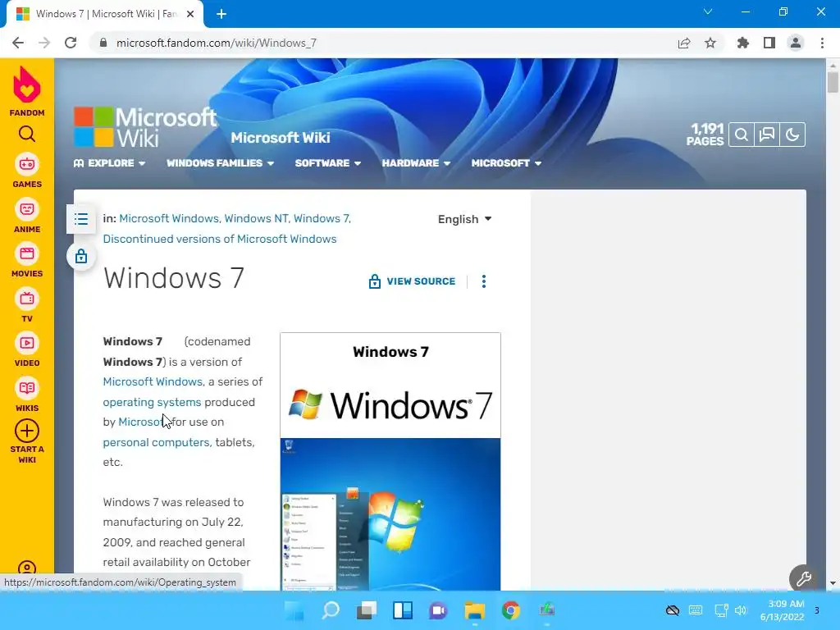840x630 pixels.
Task: Click the page protection lock icon
Action: pyautogui.click(x=81, y=256)
